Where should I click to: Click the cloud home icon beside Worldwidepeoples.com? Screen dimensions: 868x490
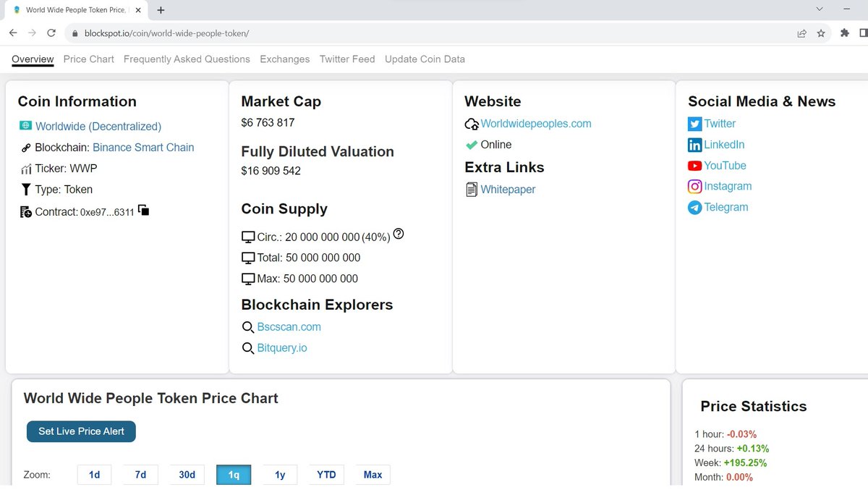click(472, 124)
